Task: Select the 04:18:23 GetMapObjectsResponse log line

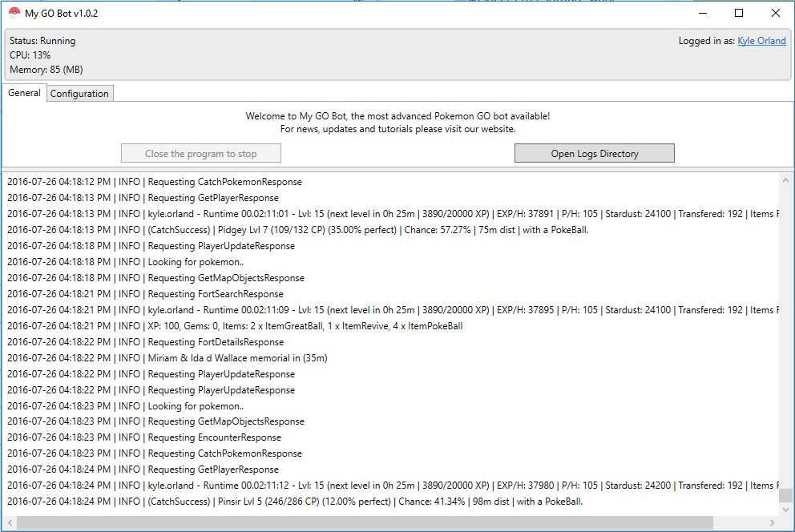Action: tap(155, 421)
